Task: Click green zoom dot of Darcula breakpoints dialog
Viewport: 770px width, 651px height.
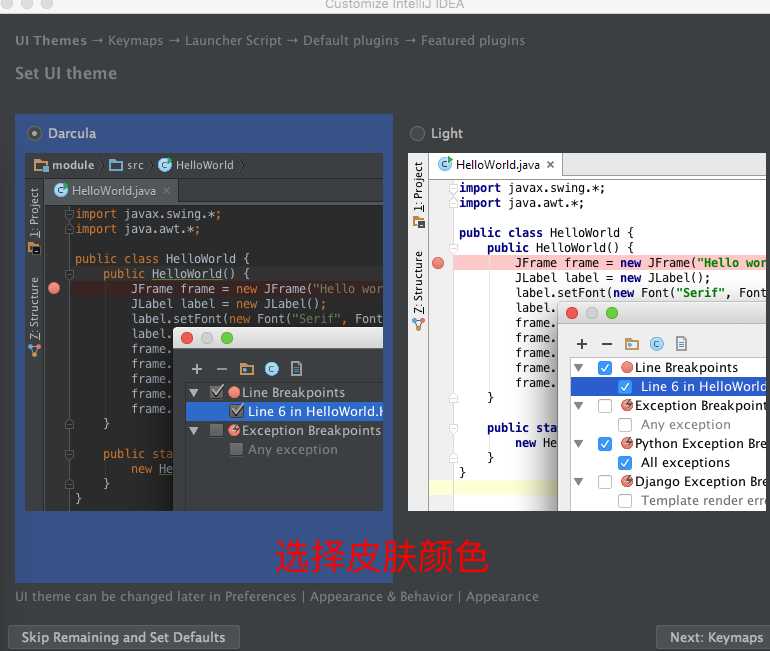Action: tap(227, 338)
